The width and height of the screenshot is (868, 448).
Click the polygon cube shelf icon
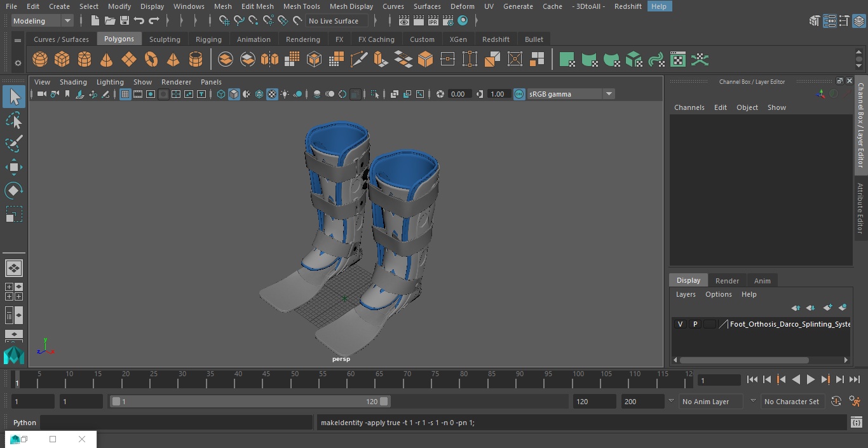[x=62, y=60]
